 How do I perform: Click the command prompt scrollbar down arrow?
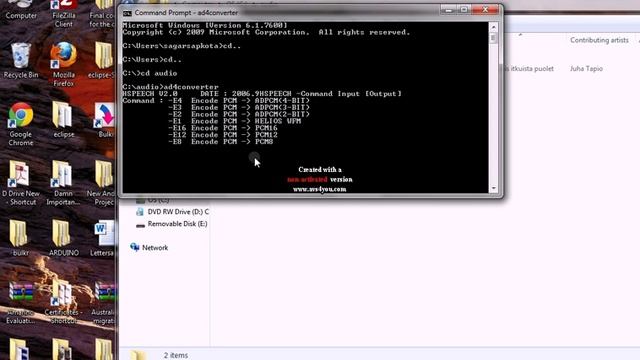click(493, 188)
